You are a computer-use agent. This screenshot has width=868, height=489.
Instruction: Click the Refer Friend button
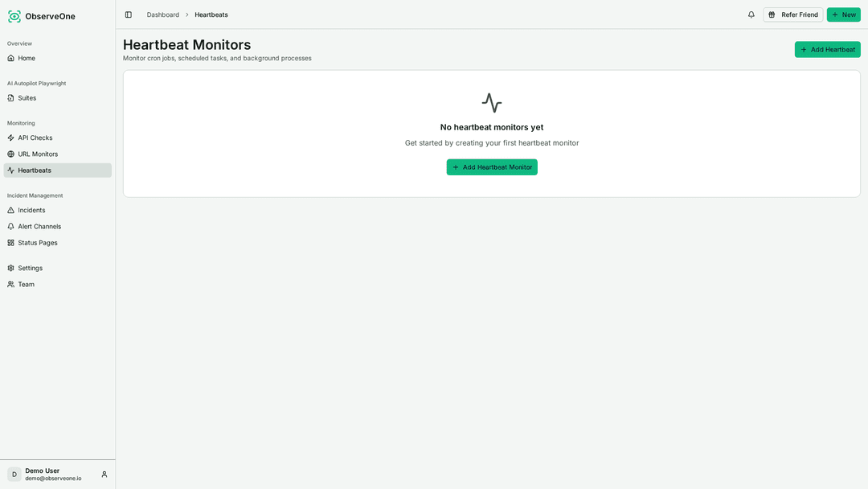point(793,15)
